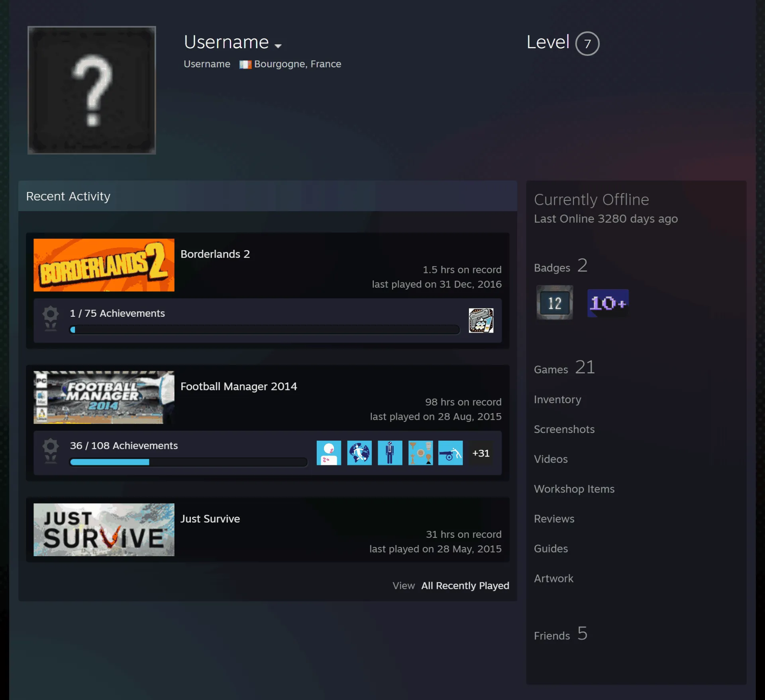Image resolution: width=765 pixels, height=700 pixels.
Task: Open the Badges 2 section link
Action: pyautogui.click(x=561, y=266)
